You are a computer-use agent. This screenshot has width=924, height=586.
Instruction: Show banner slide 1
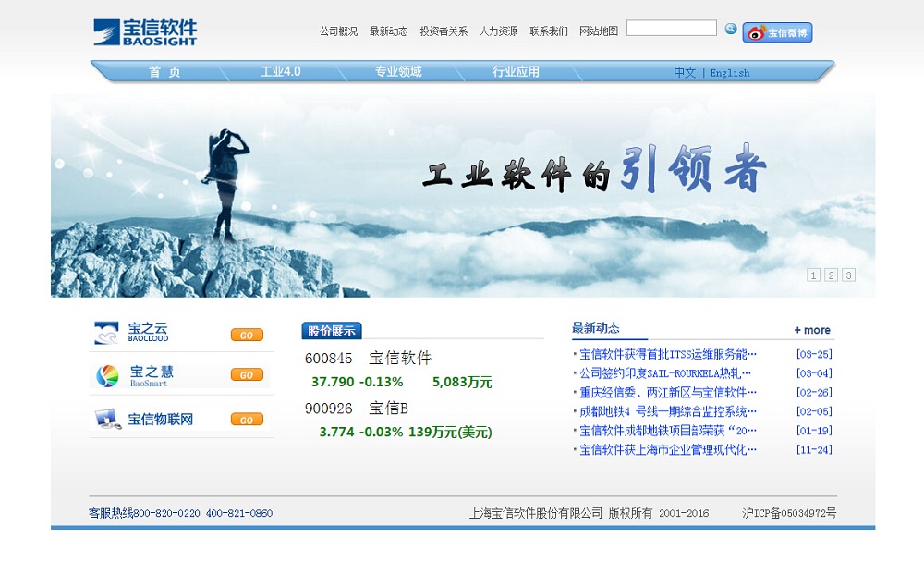[813, 275]
